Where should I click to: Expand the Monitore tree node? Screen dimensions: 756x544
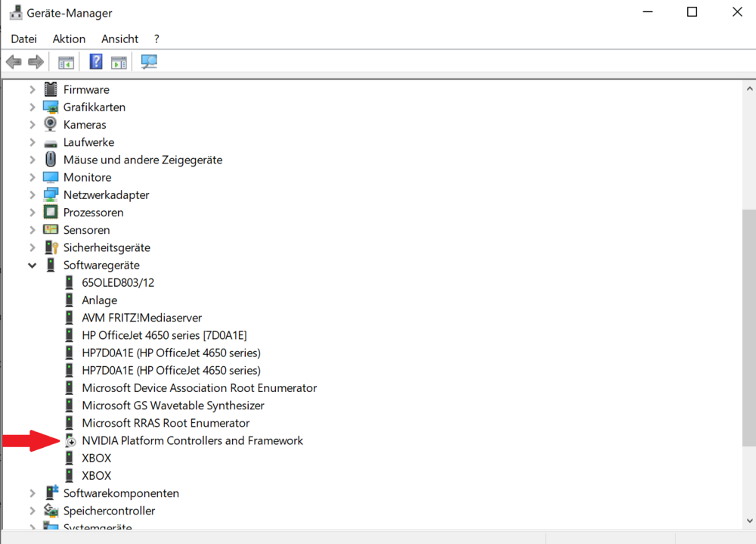(32, 177)
